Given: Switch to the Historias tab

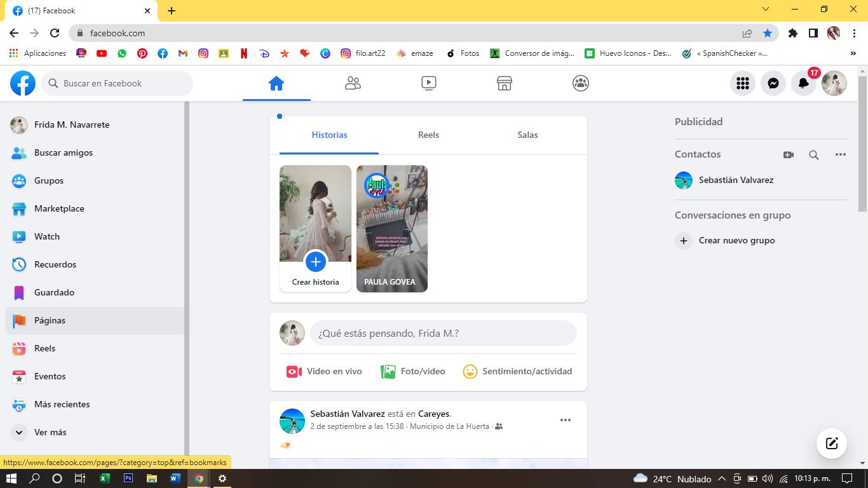Looking at the screenshot, I should (329, 135).
